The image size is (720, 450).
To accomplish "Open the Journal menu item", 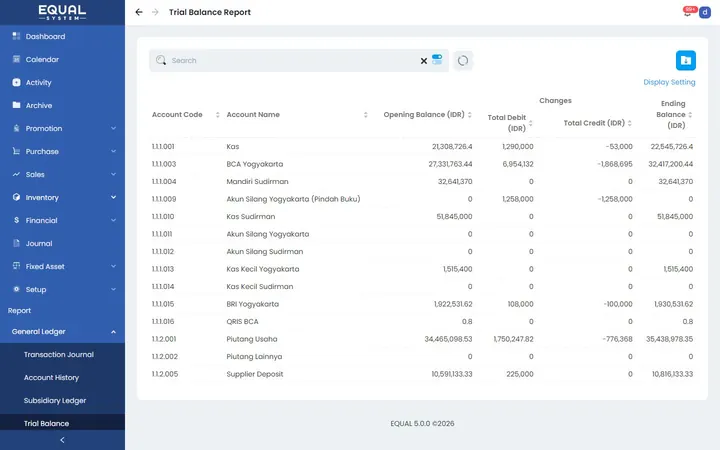I will [x=39, y=243].
